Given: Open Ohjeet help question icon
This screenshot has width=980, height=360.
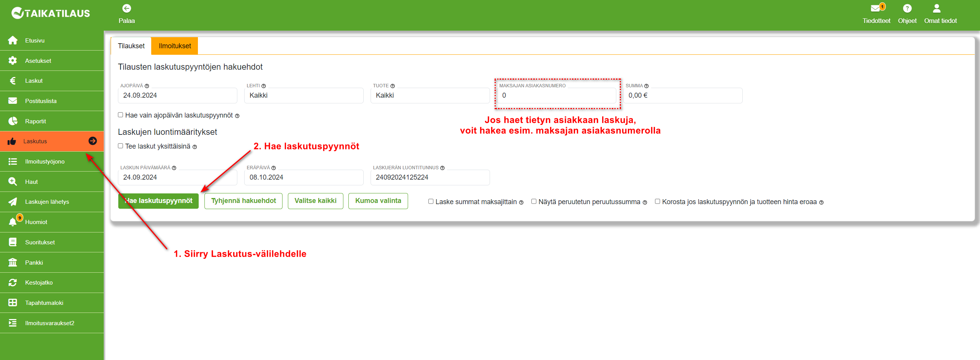Looking at the screenshot, I should 907,8.
